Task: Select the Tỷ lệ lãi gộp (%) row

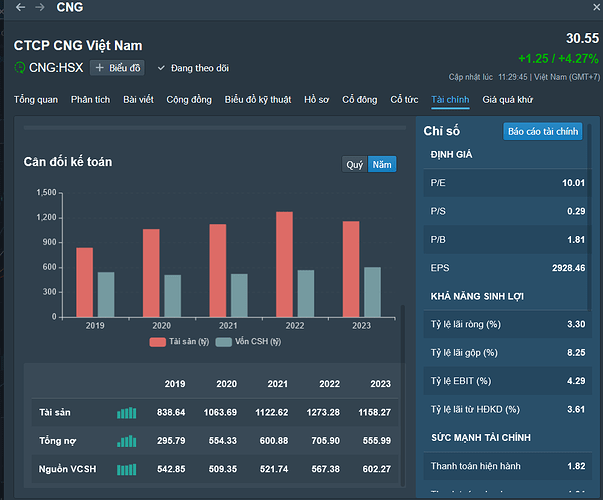Action: 507,353
